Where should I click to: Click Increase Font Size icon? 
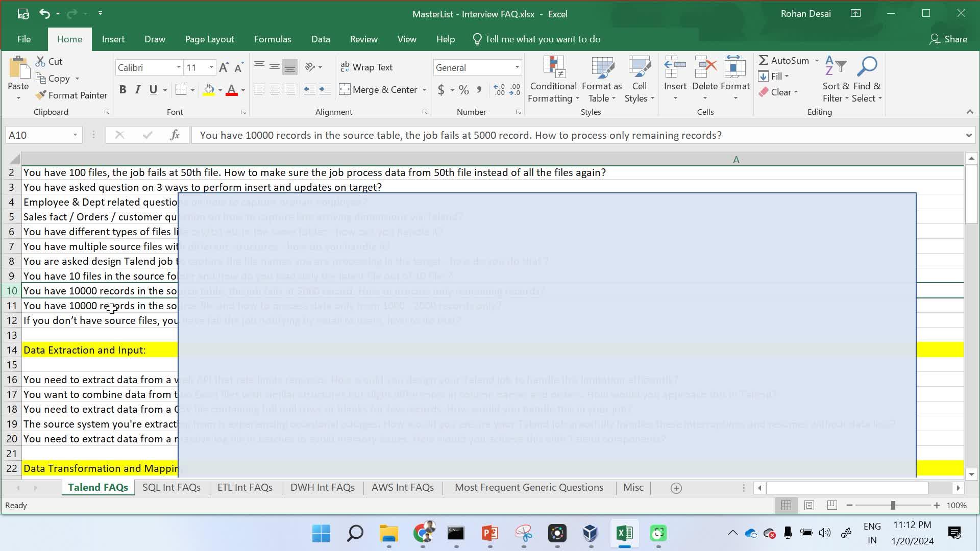[224, 67]
